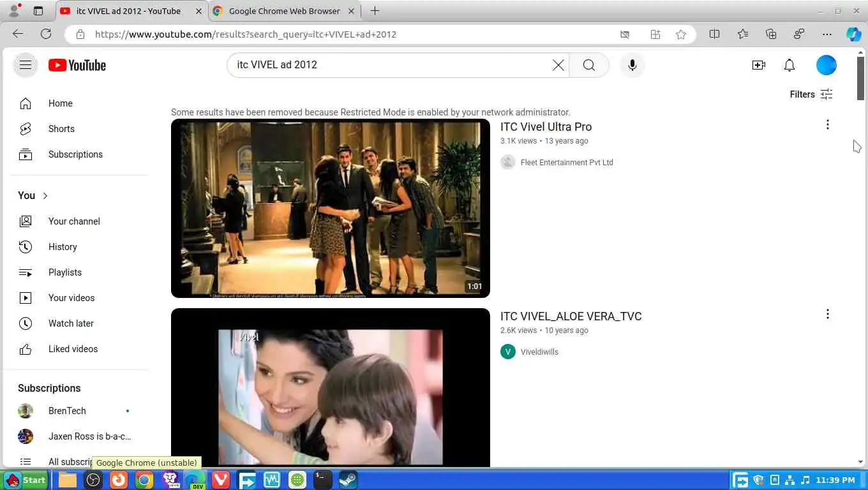The width and height of the screenshot is (868, 490).
Task: Go back with the browser back arrow
Action: click(x=18, y=34)
